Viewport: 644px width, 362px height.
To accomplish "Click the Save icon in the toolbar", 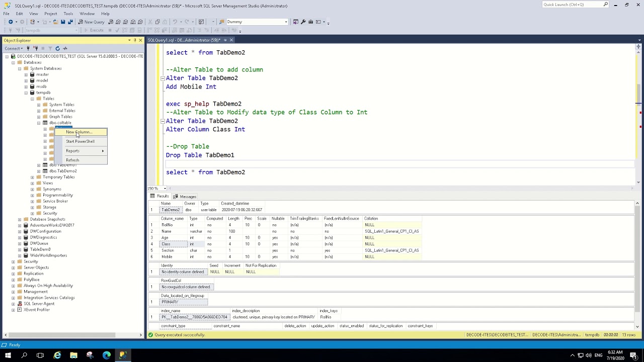I will click(63, 22).
